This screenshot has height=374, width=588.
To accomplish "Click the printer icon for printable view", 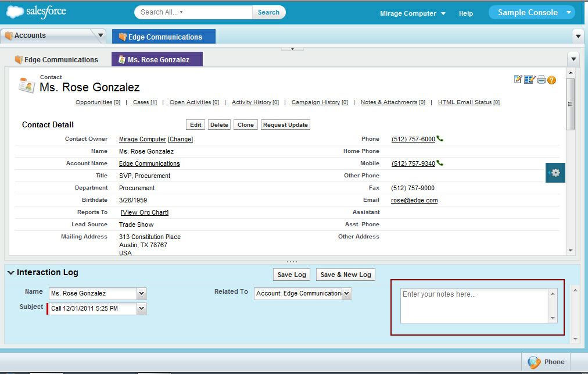I will pos(541,80).
